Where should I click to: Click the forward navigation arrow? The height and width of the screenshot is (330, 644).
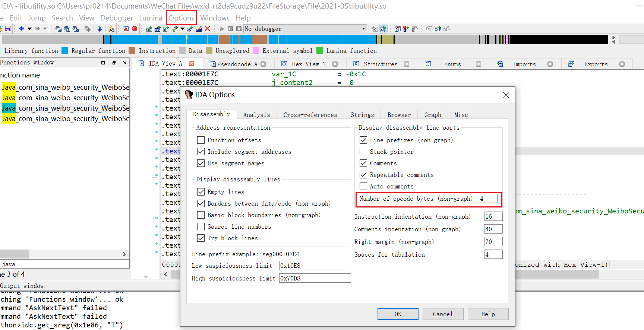(37, 29)
